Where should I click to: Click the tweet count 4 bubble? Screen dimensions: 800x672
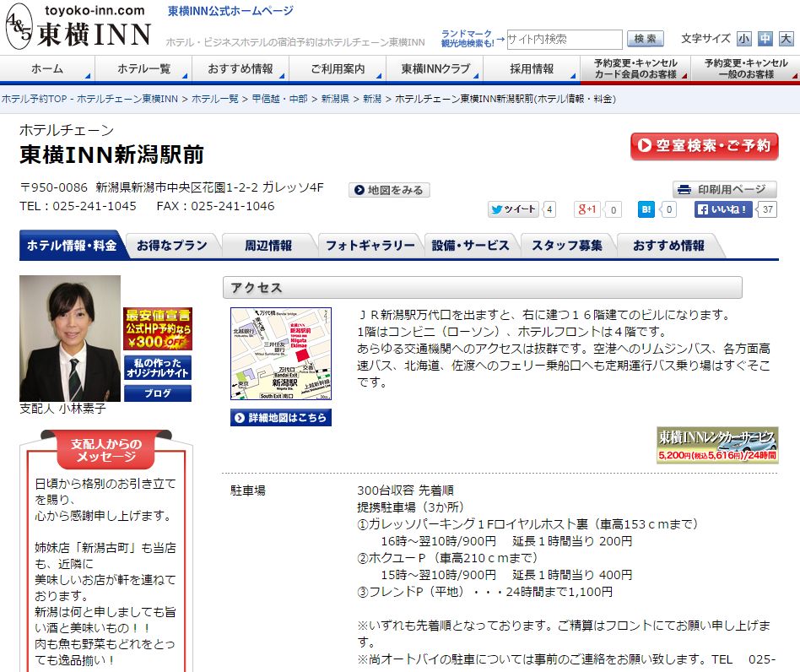pyautogui.click(x=549, y=209)
